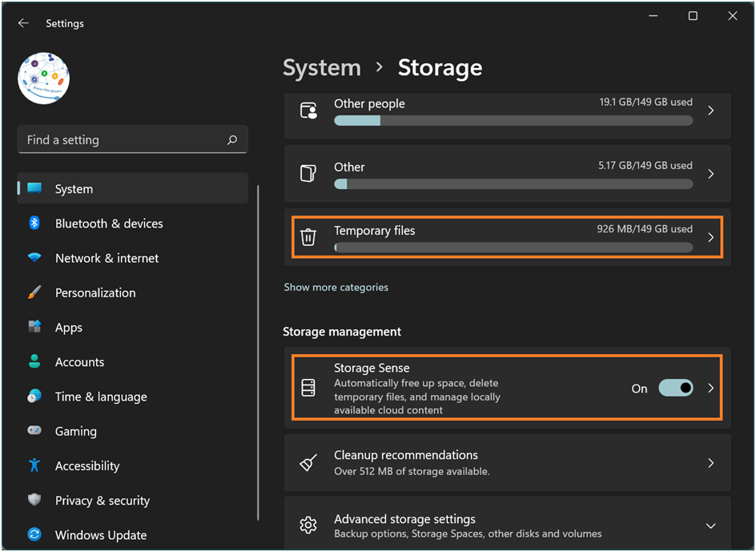This screenshot has height=552, width=756.
Task: Click 'Over 512 MB of storage available.'
Action: pyautogui.click(x=412, y=471)
